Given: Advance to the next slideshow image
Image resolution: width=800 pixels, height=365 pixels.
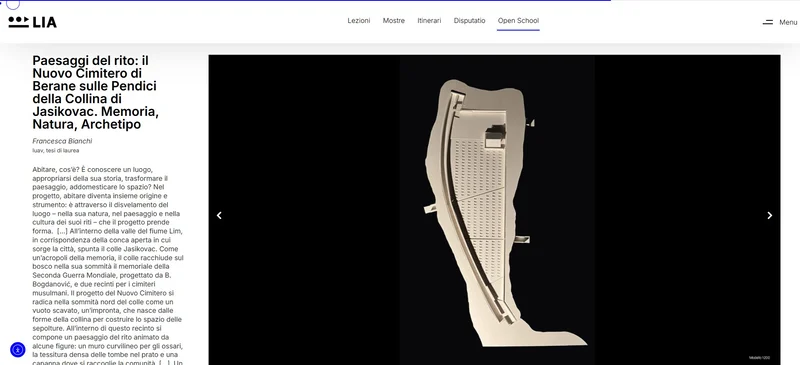Looking at the screenshot, I should pyautogui.click(x=769, y=215).
